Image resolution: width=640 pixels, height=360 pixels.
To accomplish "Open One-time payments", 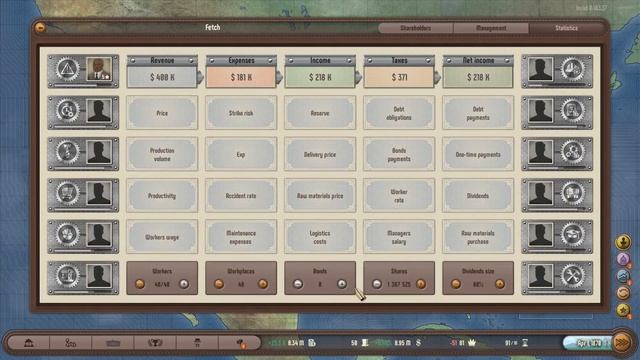I will click(478, 154).
